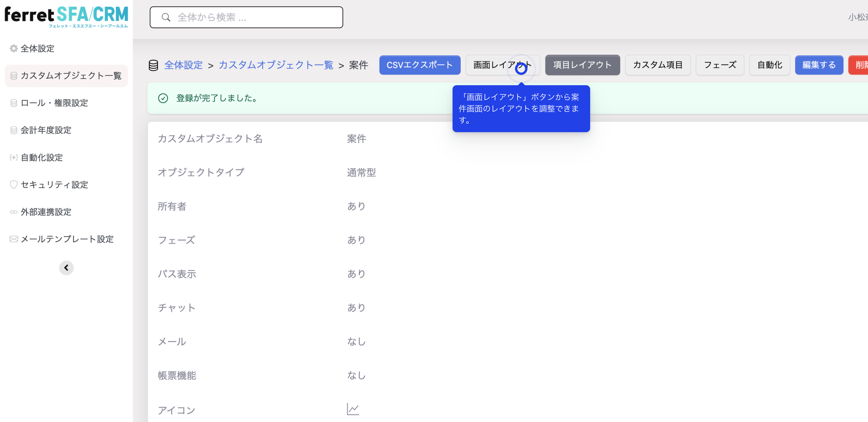Click the search magnifier icon
Image resolution: width=868 pixels, height=422 pixels.
(x=166, y=17)
